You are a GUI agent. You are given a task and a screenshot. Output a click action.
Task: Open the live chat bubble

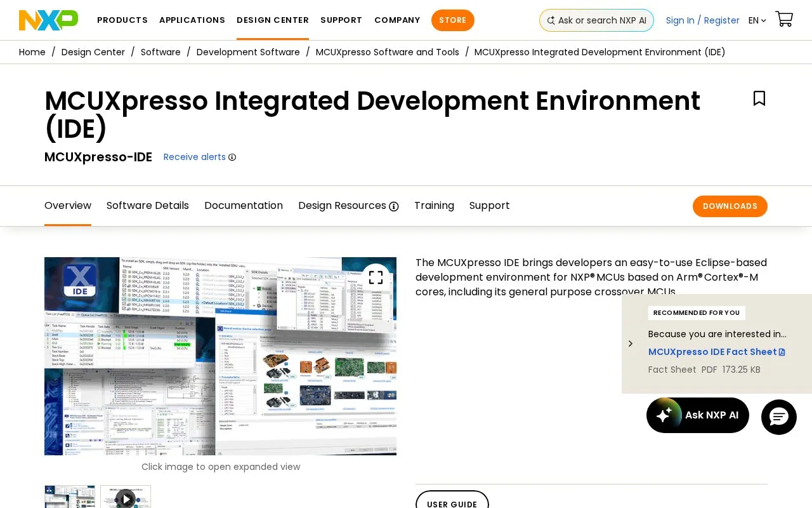(779, 417)
